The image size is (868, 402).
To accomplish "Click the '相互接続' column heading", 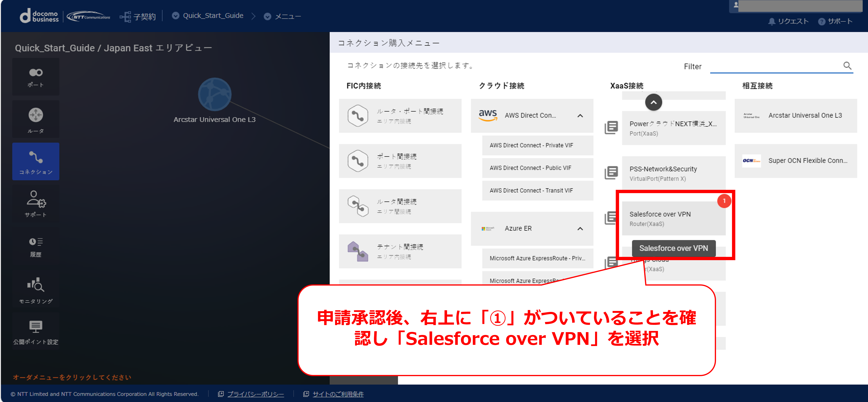I will coord(757,86).
